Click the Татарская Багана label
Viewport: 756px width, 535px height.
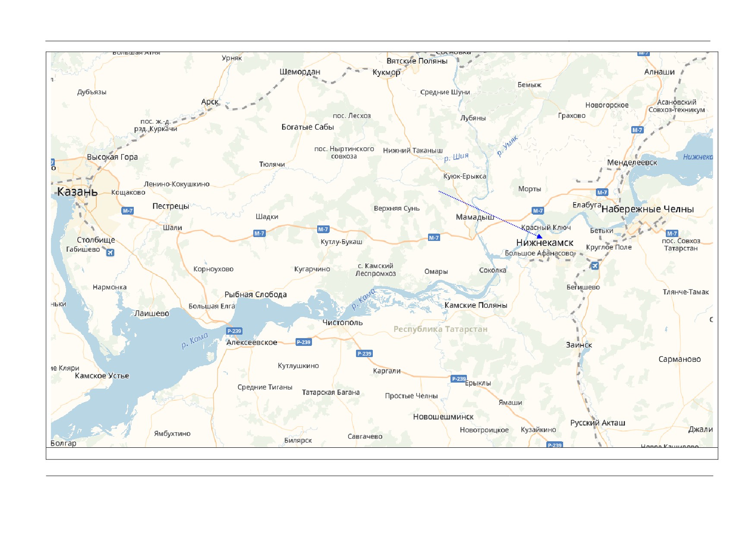[331, 393]
